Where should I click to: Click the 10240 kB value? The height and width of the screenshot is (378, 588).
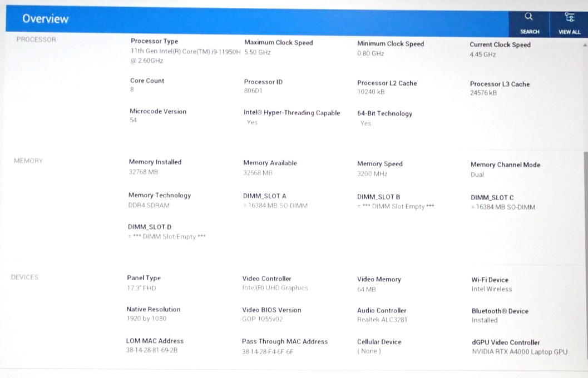[371, 92]
